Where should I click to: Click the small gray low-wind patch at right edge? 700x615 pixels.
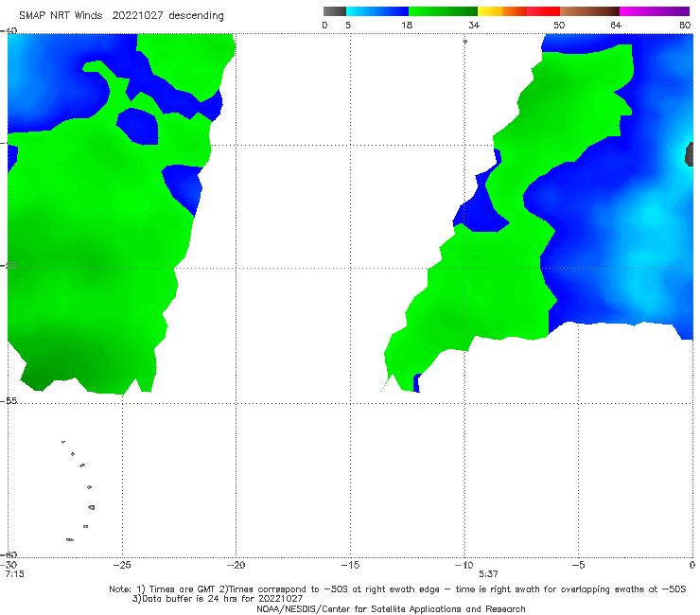click(x=690, y=154)
